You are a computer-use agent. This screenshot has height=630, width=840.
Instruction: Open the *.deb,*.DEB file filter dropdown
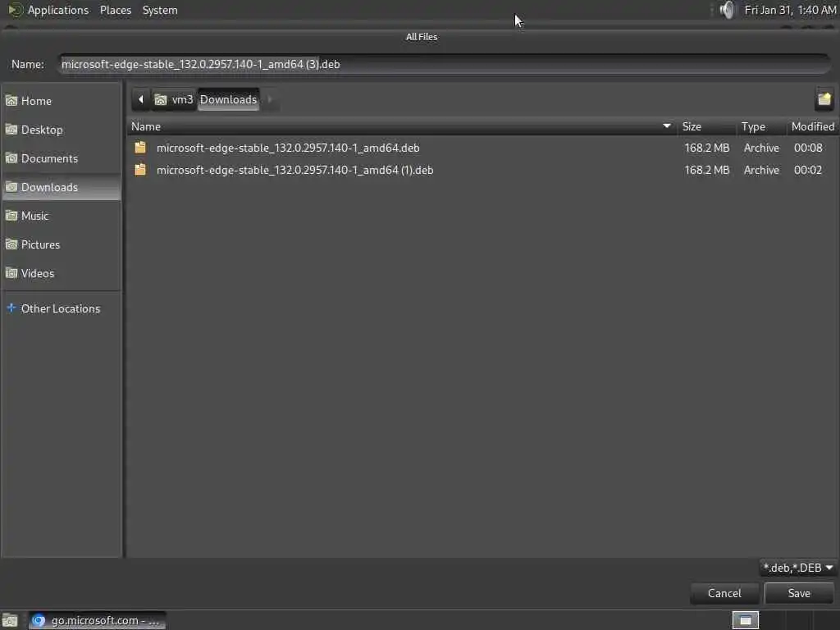(797, 568)
